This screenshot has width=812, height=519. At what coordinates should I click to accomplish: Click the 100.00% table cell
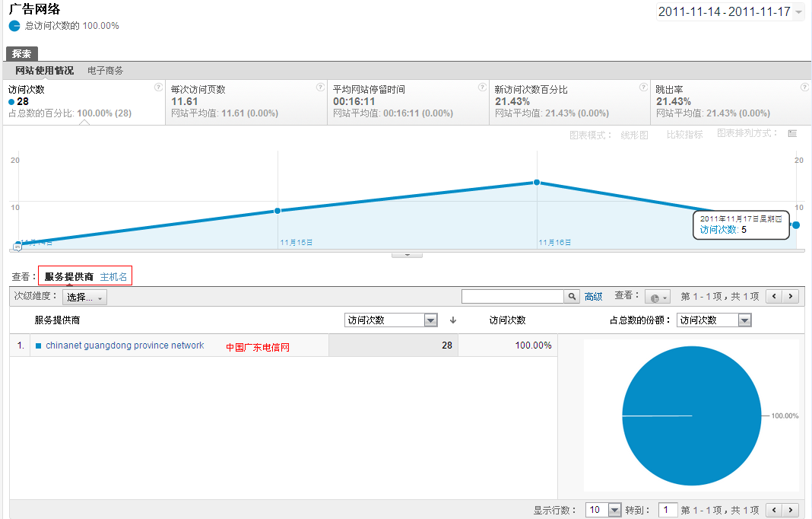click(x=508, y=345)
